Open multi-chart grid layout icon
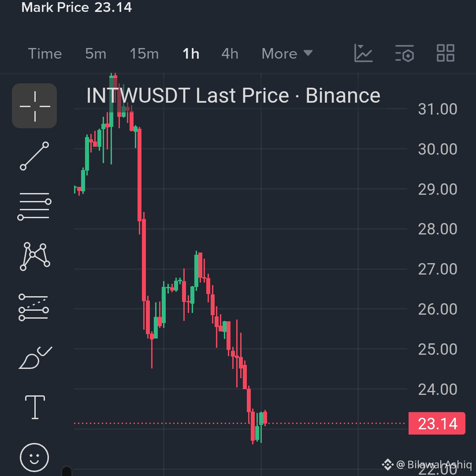The height and width of the screenshot is (476, 476). pyautogui.click(x=446, y=53)
